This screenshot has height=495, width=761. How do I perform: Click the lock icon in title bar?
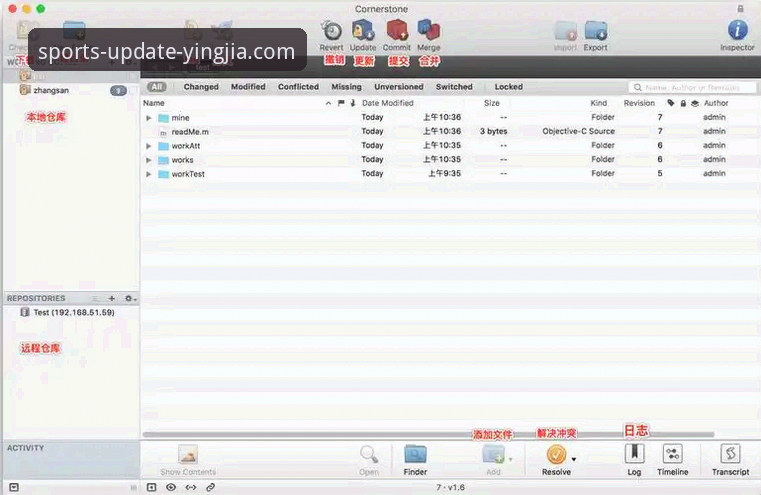[741, 8]
